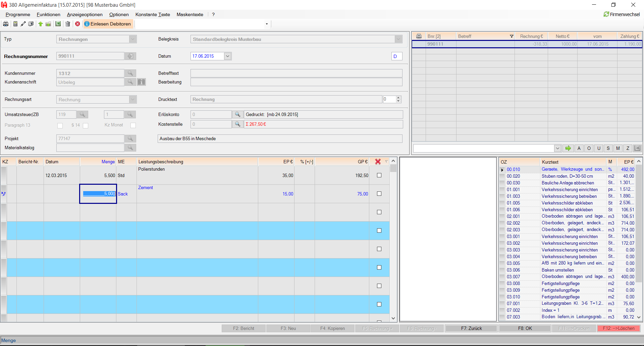Screen dimensions: 644x346
Task: Tick the checkbox in the Zement row
Action: click(x=379, y=194)
